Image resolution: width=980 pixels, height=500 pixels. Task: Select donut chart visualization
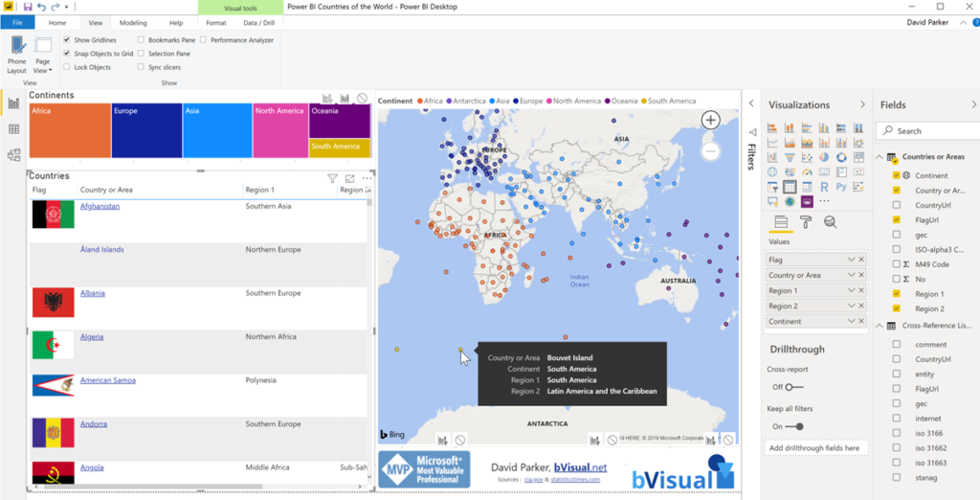pos(841,157)
